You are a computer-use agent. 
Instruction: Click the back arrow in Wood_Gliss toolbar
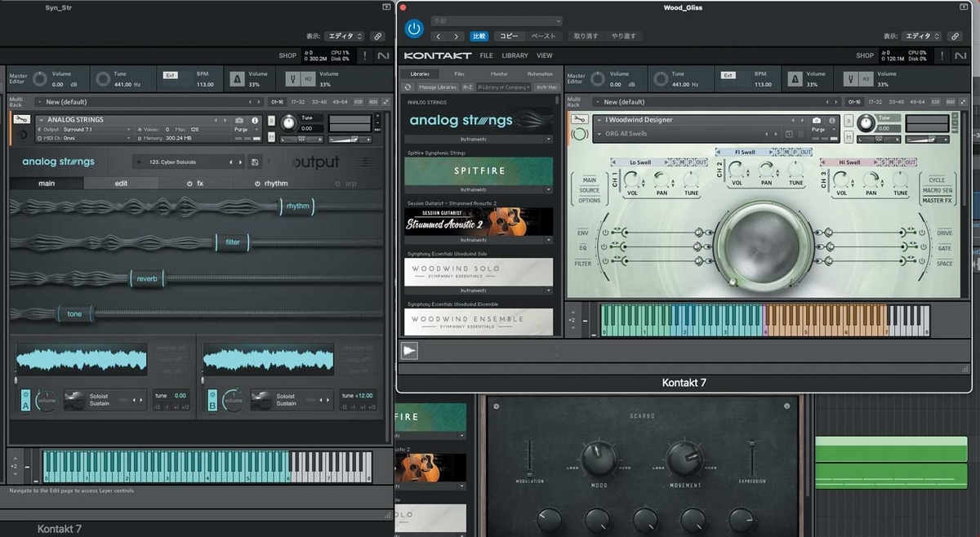tap(439, 36)
